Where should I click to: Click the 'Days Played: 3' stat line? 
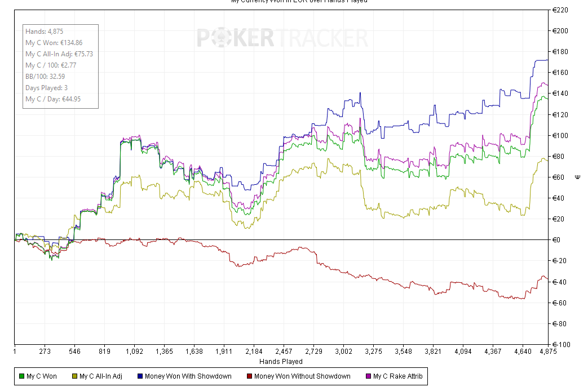[x=46, y=88]
